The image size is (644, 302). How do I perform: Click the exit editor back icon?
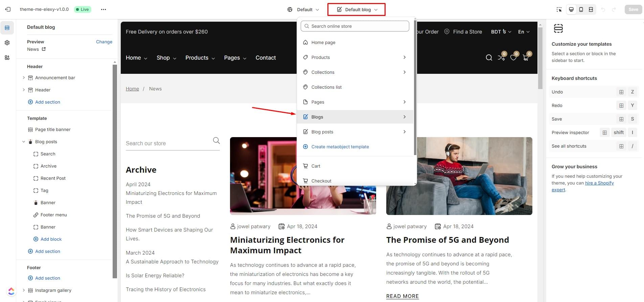(8, 9)
